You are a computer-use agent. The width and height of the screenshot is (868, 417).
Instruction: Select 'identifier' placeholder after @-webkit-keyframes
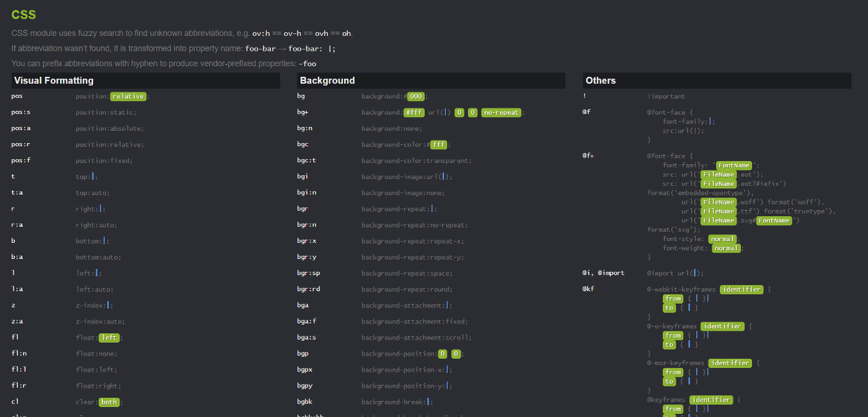(x=742, y=289)
